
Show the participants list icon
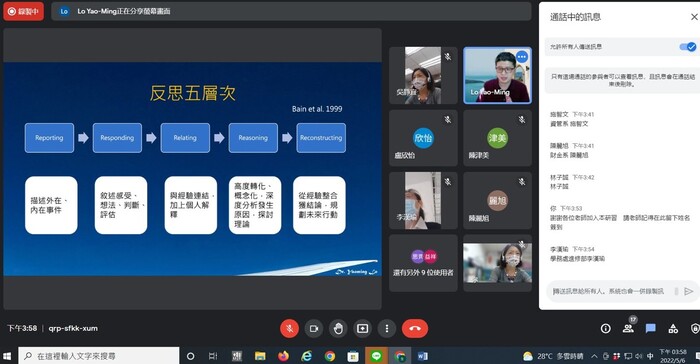click(628, 328)
